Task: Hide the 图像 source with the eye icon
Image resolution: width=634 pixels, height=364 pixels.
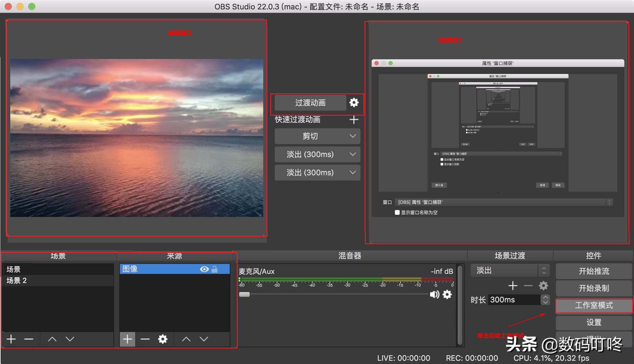Action: click(204, 269)
